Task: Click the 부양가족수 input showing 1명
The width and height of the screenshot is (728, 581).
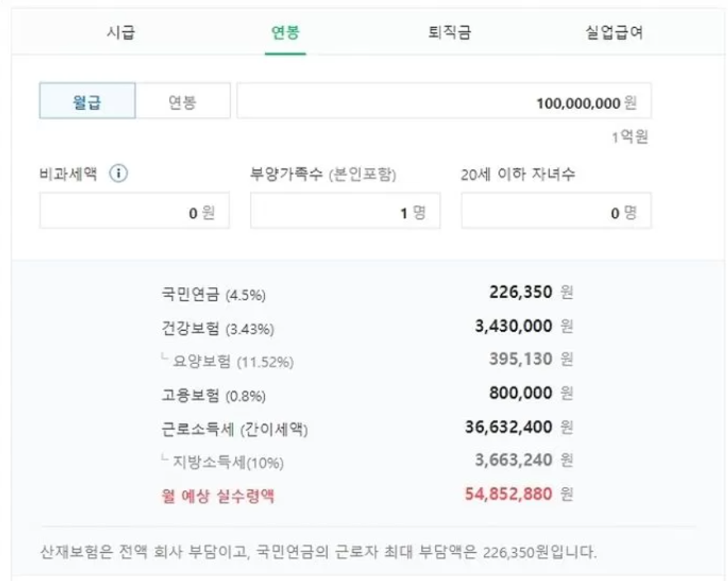Action: pos(345,213)
